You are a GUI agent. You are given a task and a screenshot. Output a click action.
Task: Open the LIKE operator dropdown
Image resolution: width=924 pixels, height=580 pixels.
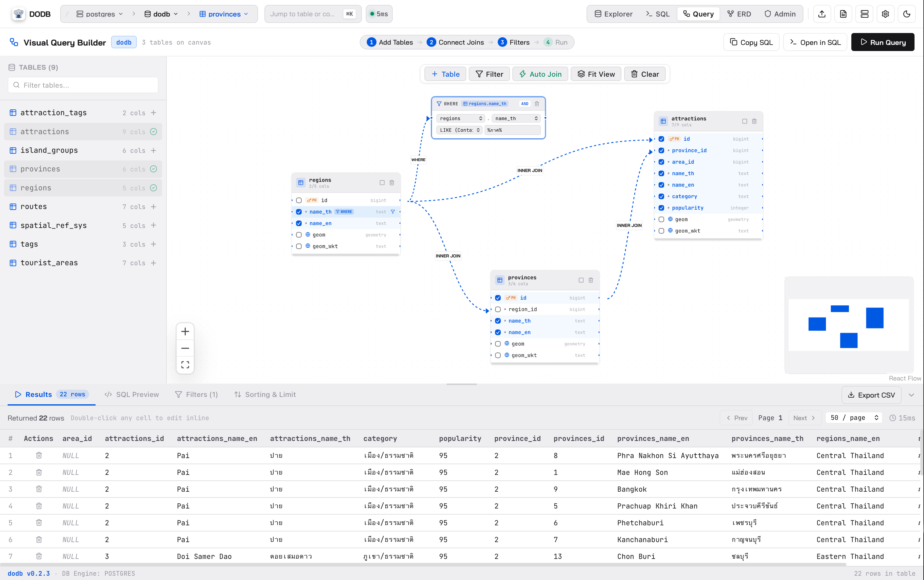pyautogui.click(x=459, y=130)
